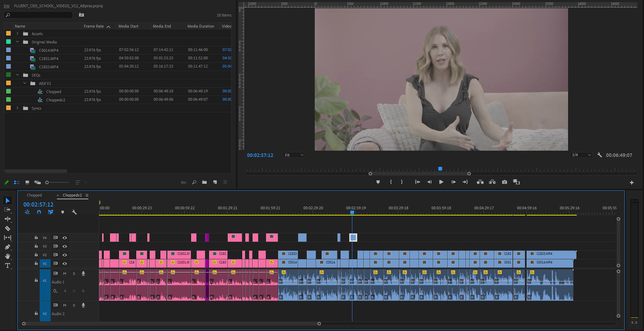Select the Pen tool
Viewport: 644px width, 331px height.
tap(7, 247)
